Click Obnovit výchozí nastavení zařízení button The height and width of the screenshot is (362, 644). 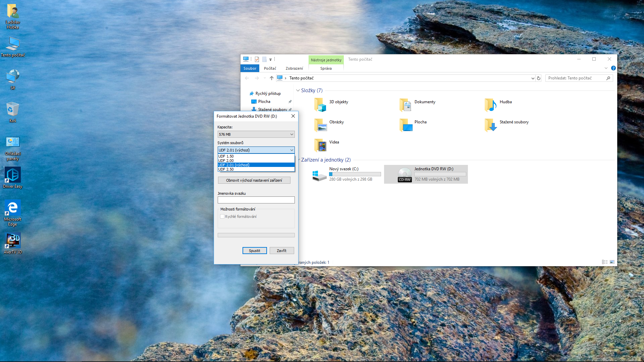(254, 180)
